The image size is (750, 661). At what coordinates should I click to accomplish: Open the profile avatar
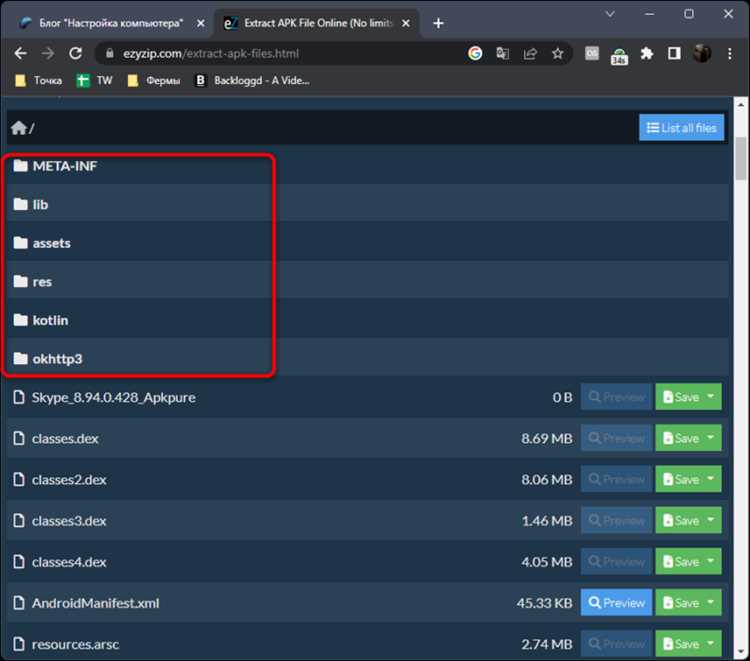pos(702,53)
